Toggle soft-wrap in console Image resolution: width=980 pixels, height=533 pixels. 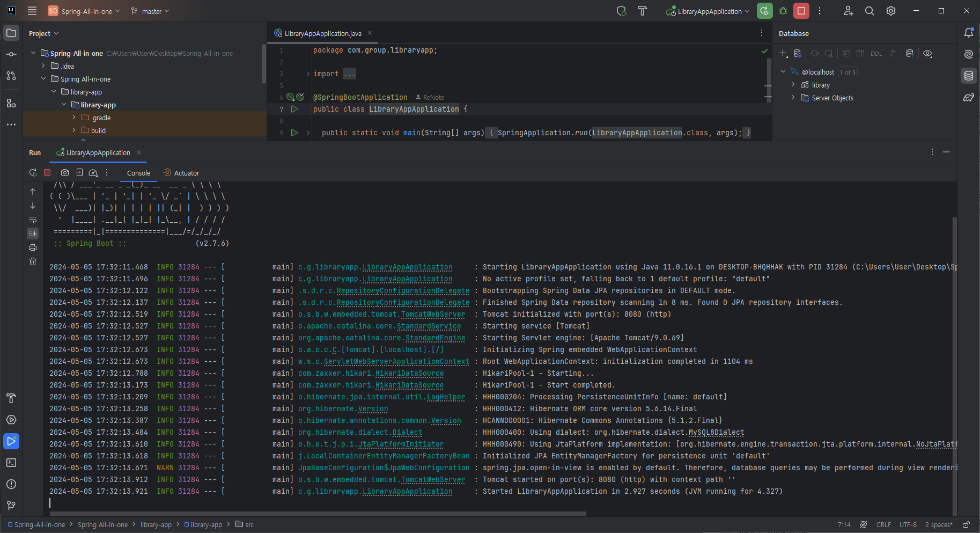click(33, 220)
